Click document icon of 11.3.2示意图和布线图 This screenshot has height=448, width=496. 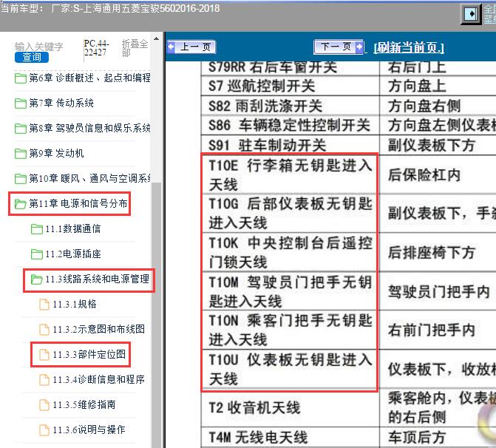click(x=44, y=330)
